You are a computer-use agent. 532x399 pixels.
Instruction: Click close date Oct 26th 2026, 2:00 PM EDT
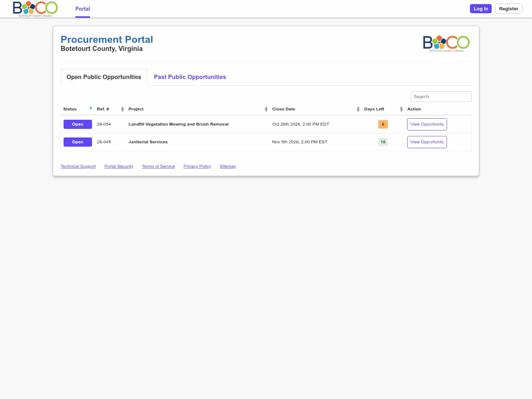tap(300, 124)
